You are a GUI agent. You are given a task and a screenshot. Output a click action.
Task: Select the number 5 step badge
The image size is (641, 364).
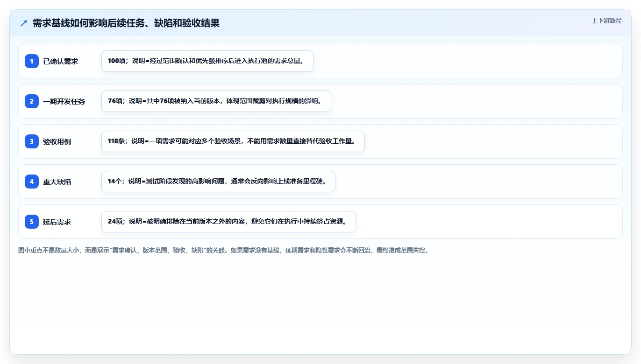(x=32, y=222)
